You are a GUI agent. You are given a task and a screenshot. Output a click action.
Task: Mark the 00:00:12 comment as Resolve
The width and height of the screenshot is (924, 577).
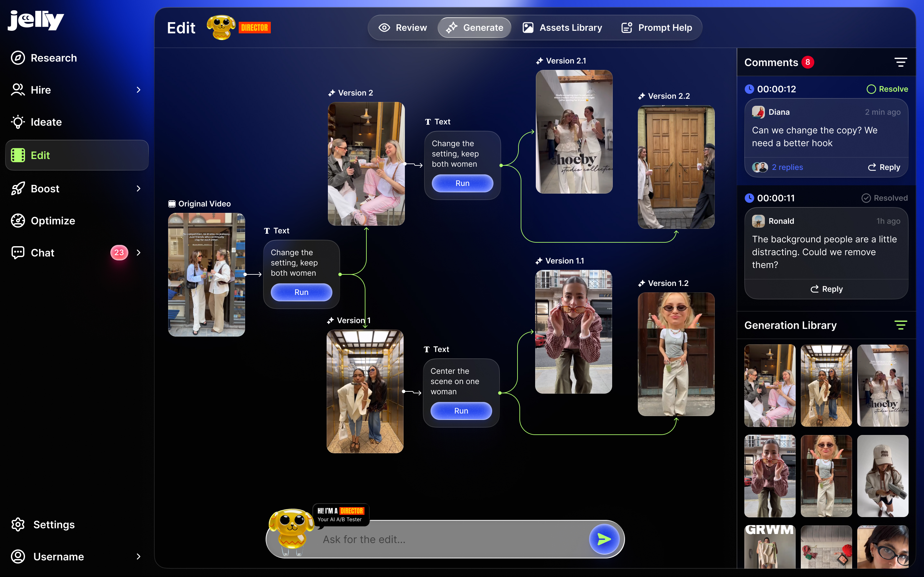coord(887,89)
